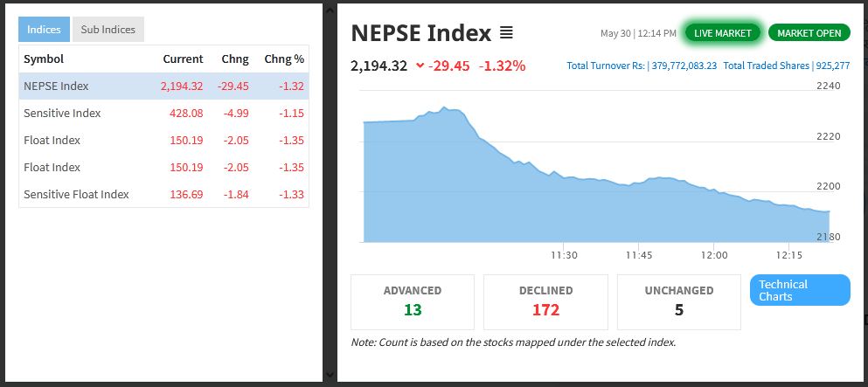Switch to the Sub Indices tab

(x=108, y=30)
